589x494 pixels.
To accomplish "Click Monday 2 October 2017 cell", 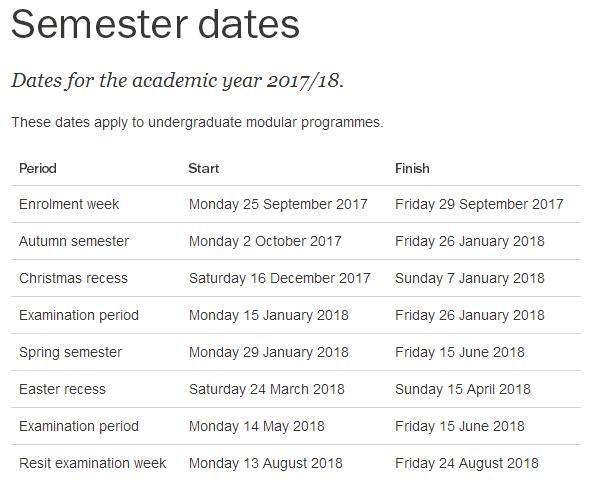I will 265,241.
